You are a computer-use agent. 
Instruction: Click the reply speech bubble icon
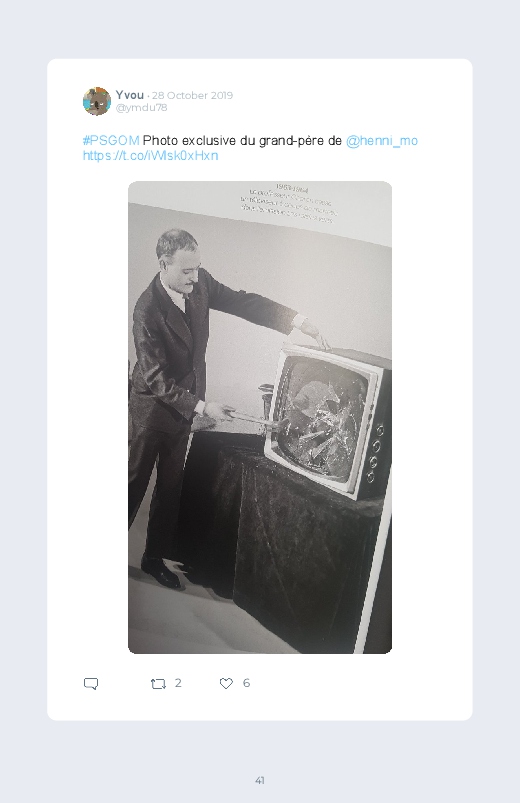coord(91,684)
